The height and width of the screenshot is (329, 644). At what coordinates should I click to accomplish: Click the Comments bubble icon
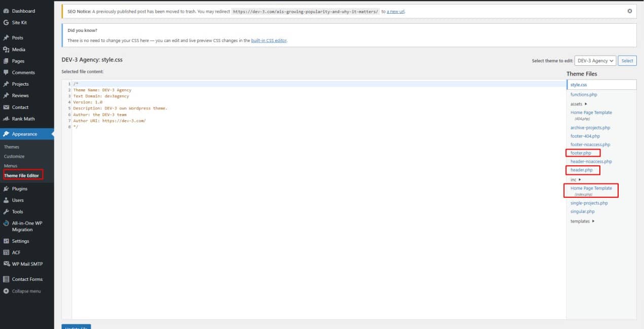(6, 72)
